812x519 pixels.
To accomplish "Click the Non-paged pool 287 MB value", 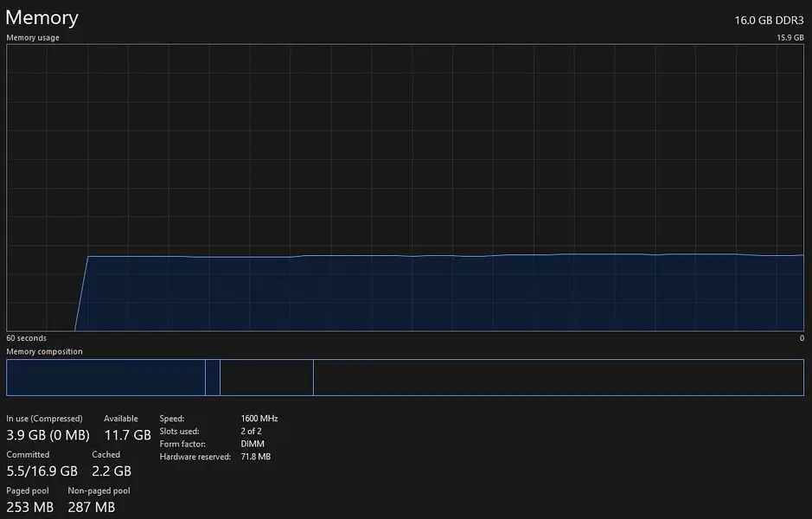I will [92, 507].
